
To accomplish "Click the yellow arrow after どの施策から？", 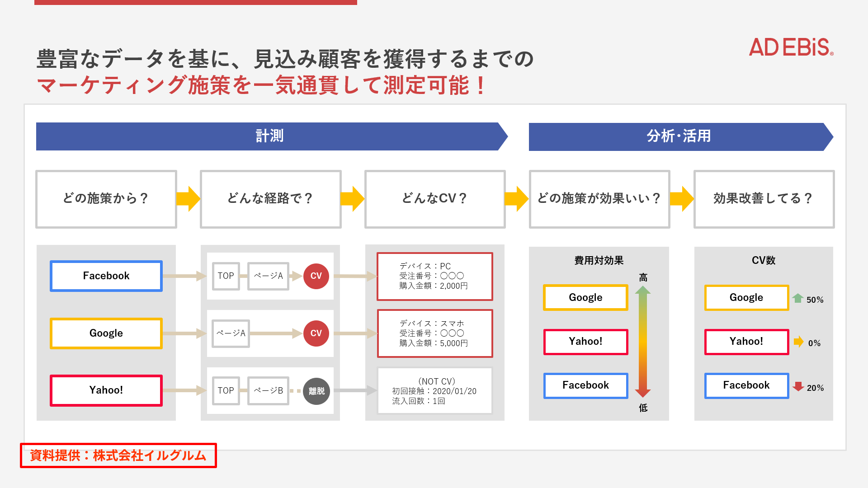I will (x=188, y=199).
